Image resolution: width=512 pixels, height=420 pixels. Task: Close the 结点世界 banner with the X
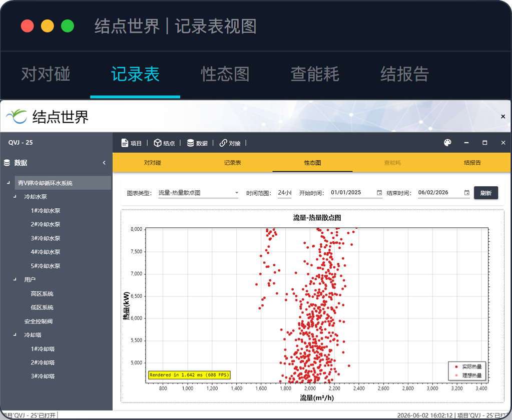point(503,116)
